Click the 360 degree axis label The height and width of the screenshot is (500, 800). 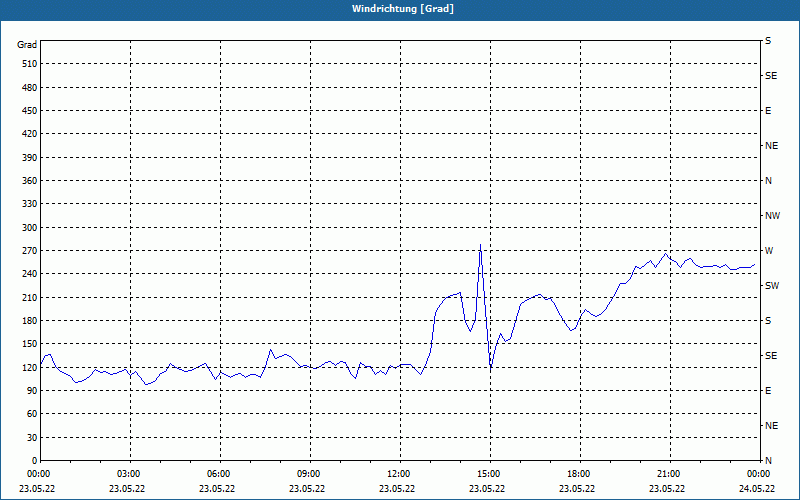pyautogui.click(x=29, y=181)
